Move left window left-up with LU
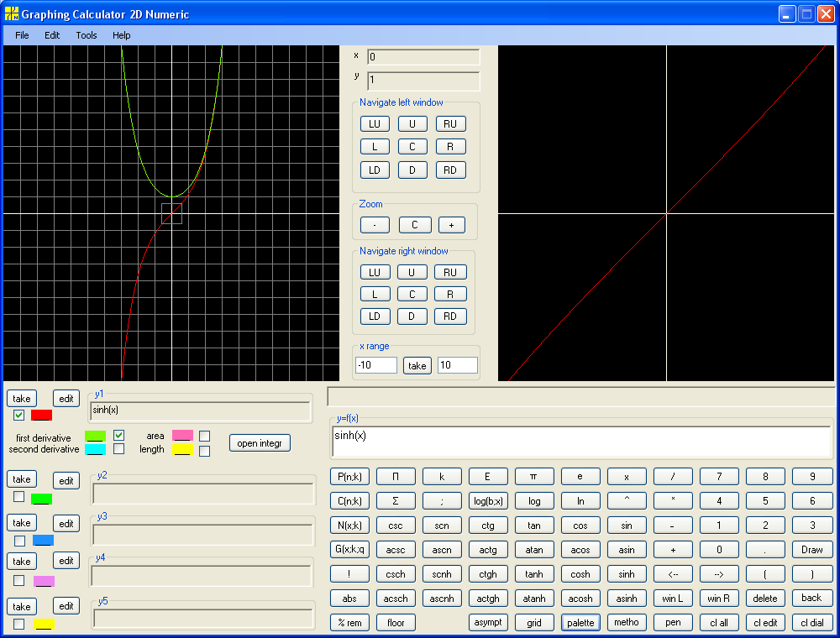The height and width of the screenshot is (638, 840). pyautogui.click(x=375, y=124)
